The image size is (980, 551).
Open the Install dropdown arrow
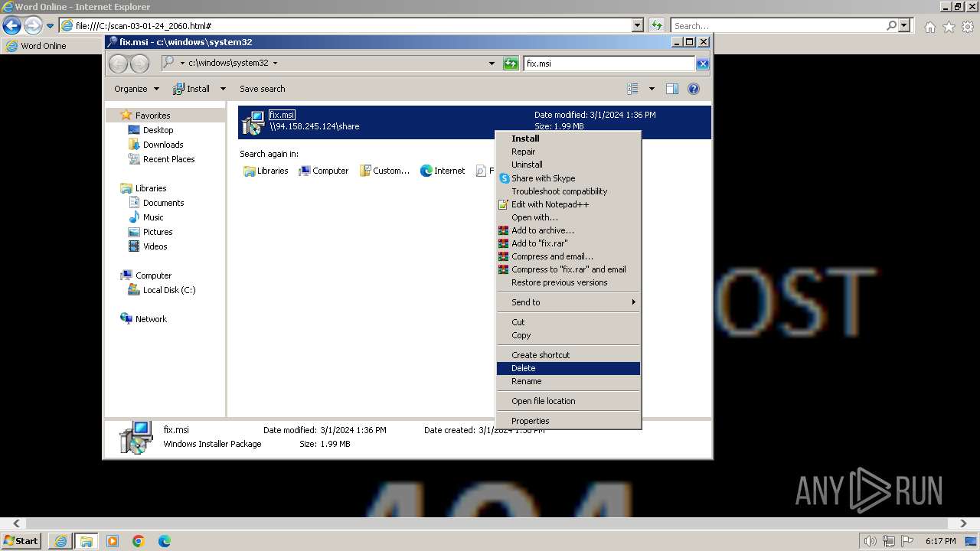click(223, 89)
